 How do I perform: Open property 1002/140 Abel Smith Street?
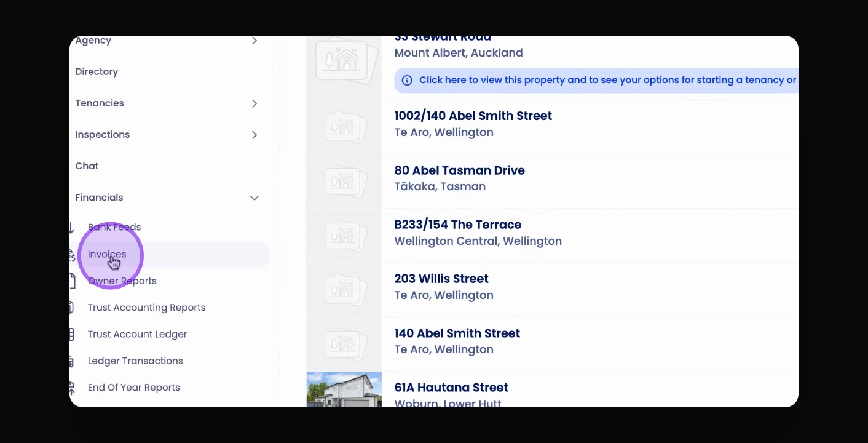(473, 116)
